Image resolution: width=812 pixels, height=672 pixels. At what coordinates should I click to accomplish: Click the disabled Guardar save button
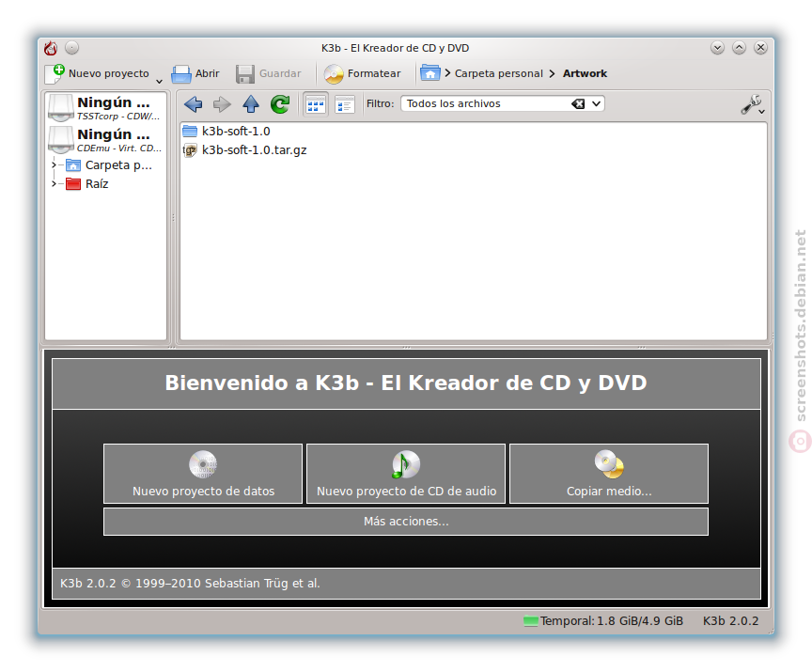268,73
